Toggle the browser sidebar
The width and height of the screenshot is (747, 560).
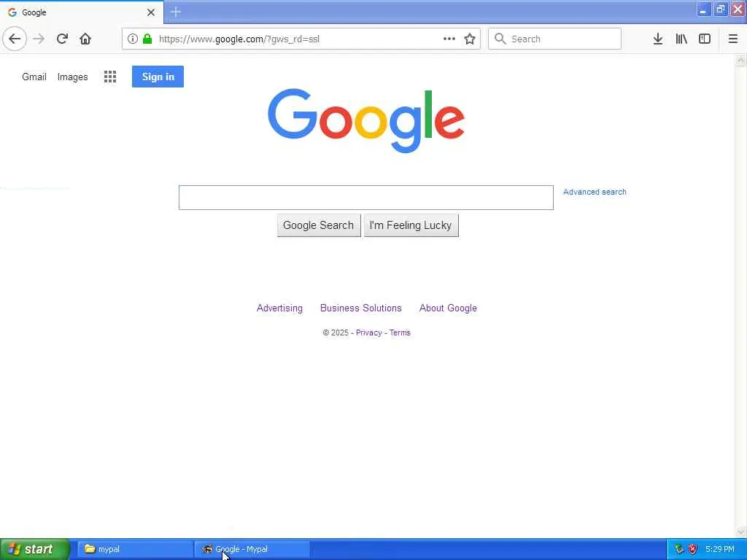pos(705,39)
